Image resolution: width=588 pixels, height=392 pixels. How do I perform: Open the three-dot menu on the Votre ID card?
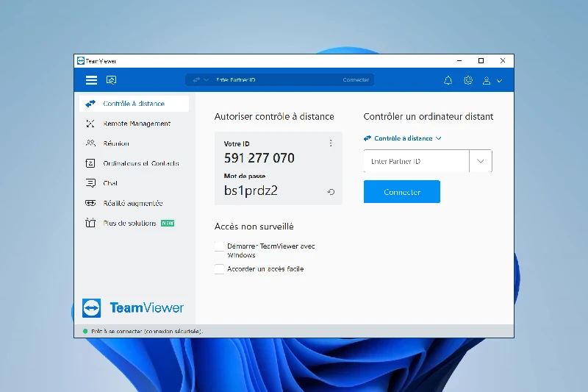coord(331,143)
